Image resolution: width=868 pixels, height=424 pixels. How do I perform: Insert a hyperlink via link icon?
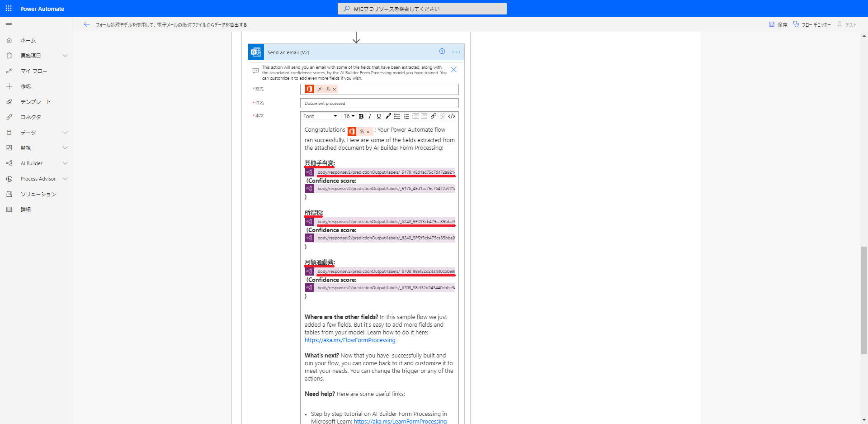(433, 116)
